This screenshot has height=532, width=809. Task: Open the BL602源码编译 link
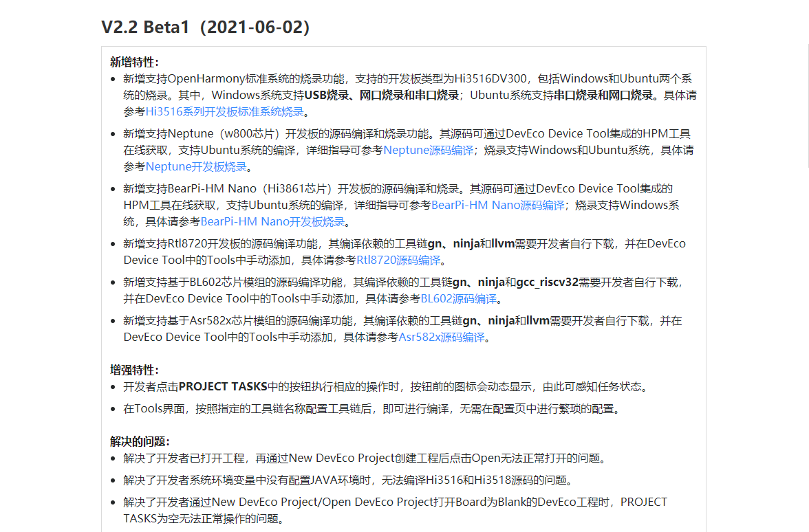point(459,299)
